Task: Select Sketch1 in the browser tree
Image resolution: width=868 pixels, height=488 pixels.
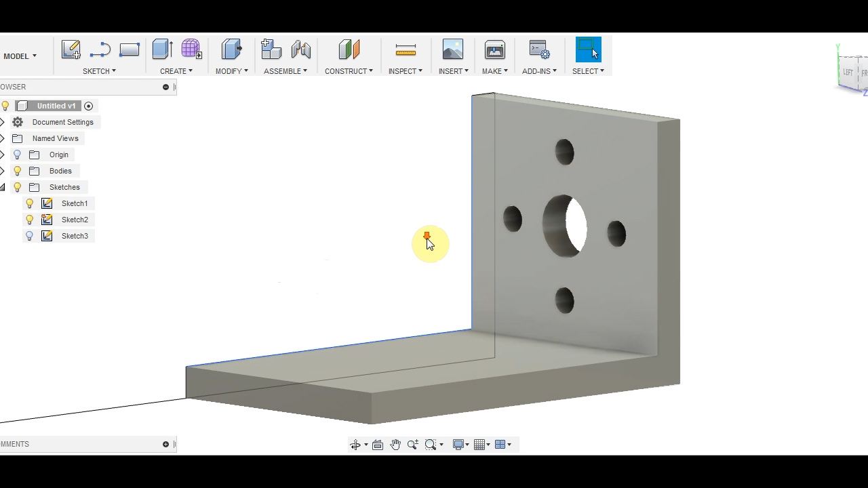Action: pyautogui.click(x=75, y=203)
